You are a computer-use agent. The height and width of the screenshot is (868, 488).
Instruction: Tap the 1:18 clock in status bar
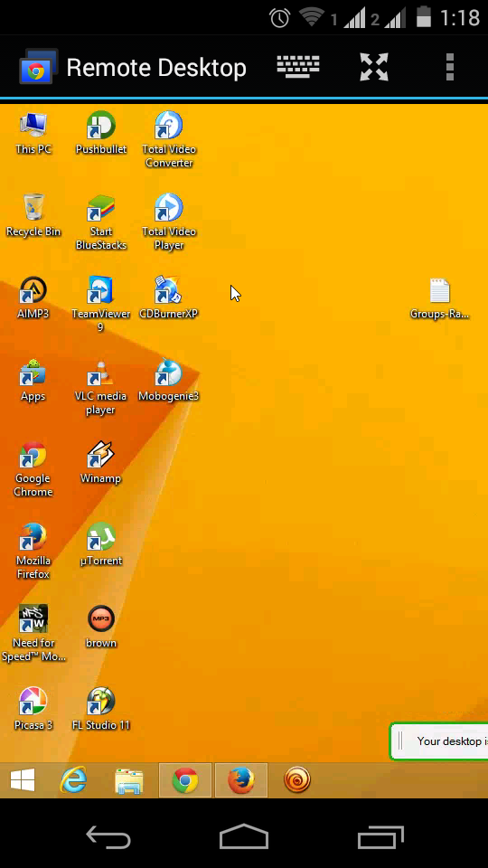[x=459, y=18]
